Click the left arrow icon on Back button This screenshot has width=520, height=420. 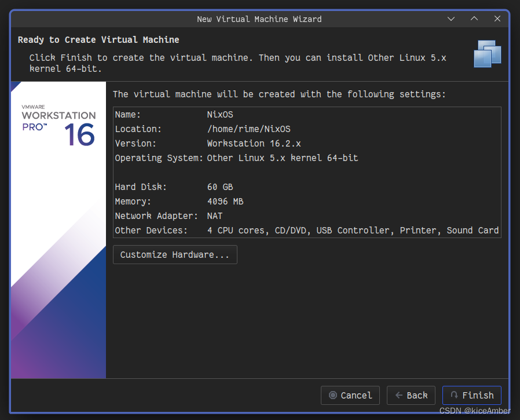point(400,395)
